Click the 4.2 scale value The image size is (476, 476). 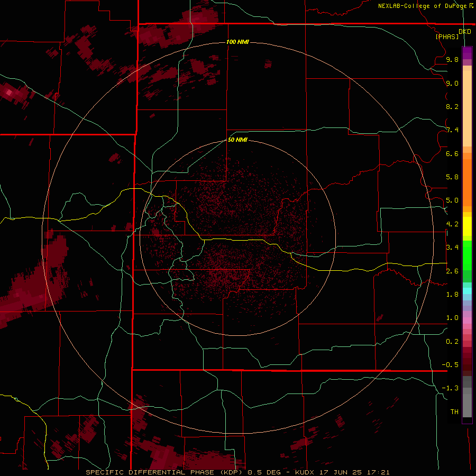pyautogui.click(x=452, y=224)
